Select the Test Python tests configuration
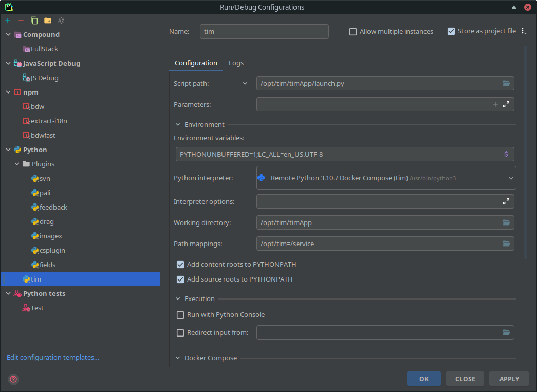This screenshot has height=392, width=537. coord(81,308)
